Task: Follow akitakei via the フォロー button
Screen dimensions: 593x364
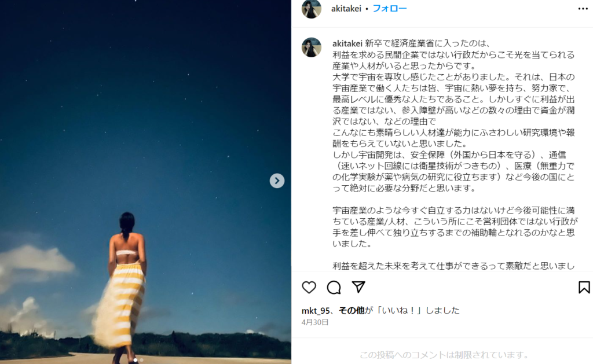Action: click(x=390, y=8)
